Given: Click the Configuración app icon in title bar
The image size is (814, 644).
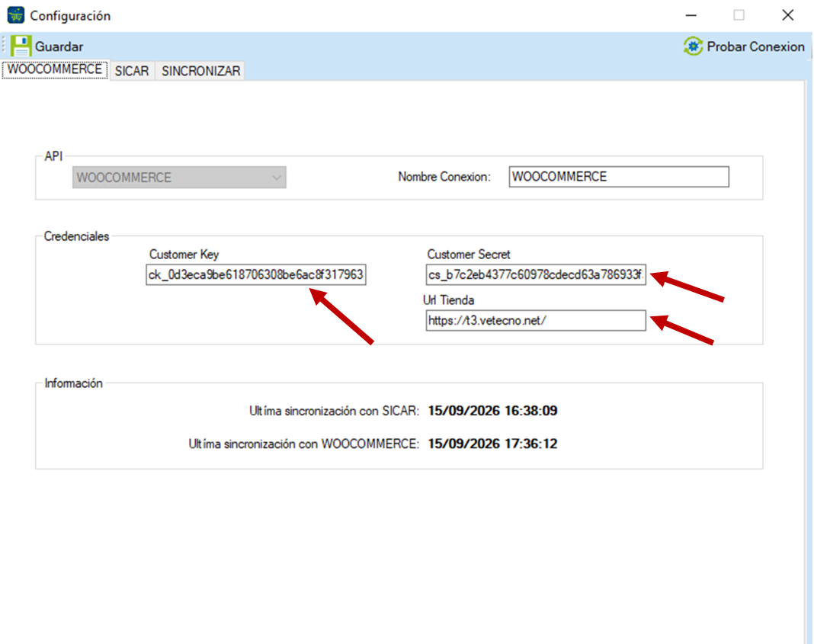Looking at the screenshot, I should point(15,15).
